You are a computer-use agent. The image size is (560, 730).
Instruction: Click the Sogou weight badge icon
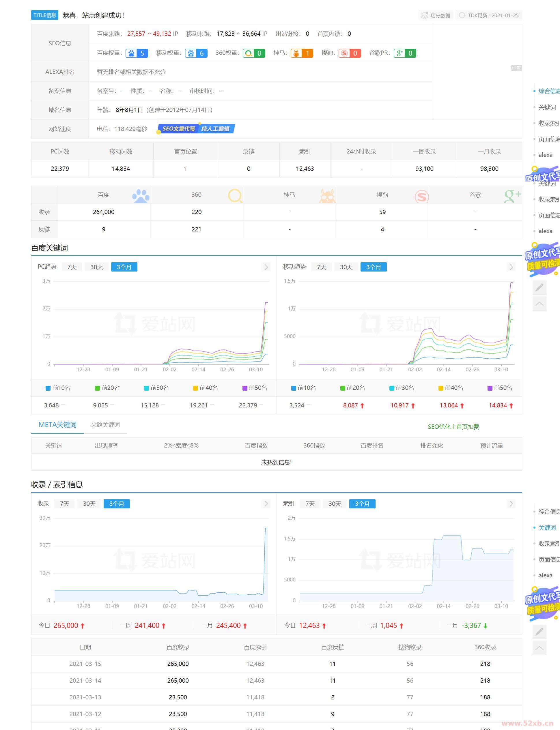click(344, 53)
